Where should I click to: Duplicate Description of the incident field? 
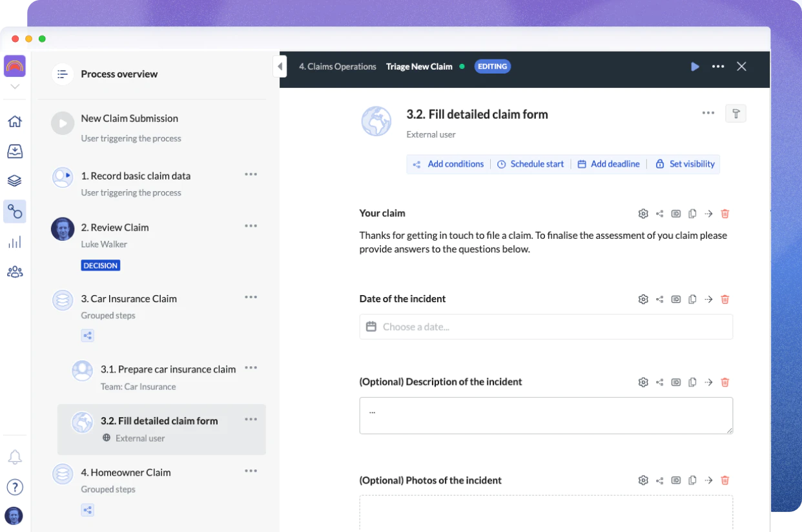point(692,382)
